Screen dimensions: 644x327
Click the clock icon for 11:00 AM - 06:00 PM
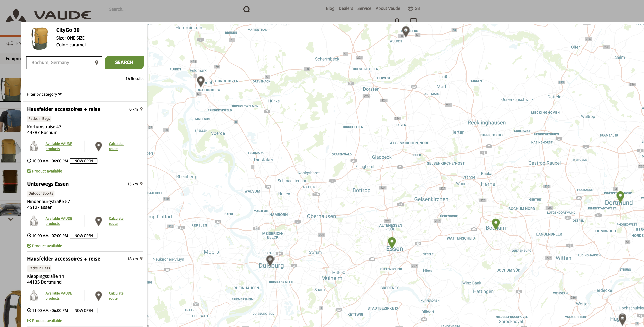29,310
